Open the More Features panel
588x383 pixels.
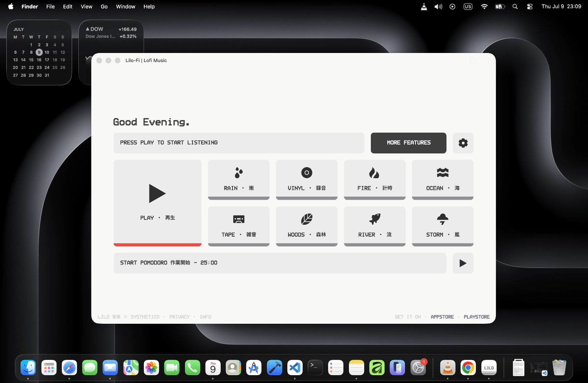[x=408, y=143]
